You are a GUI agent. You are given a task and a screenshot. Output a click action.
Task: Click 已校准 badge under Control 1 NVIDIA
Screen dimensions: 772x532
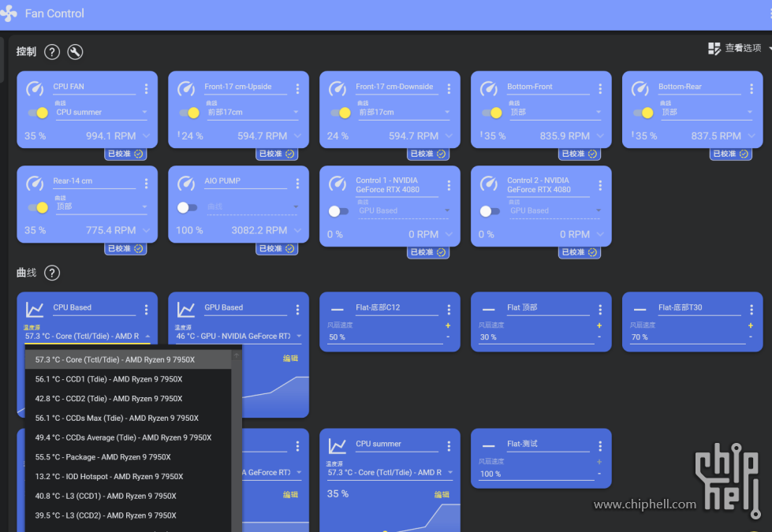428,252
